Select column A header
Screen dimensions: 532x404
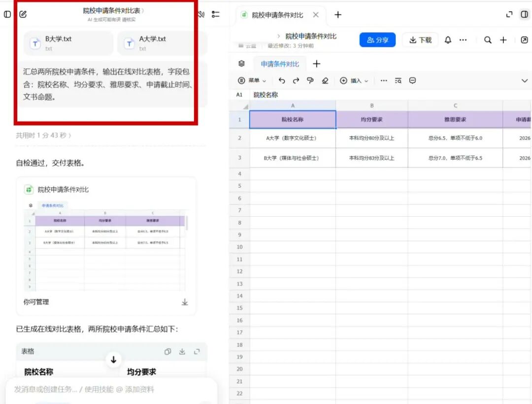(x=293, y=105)
